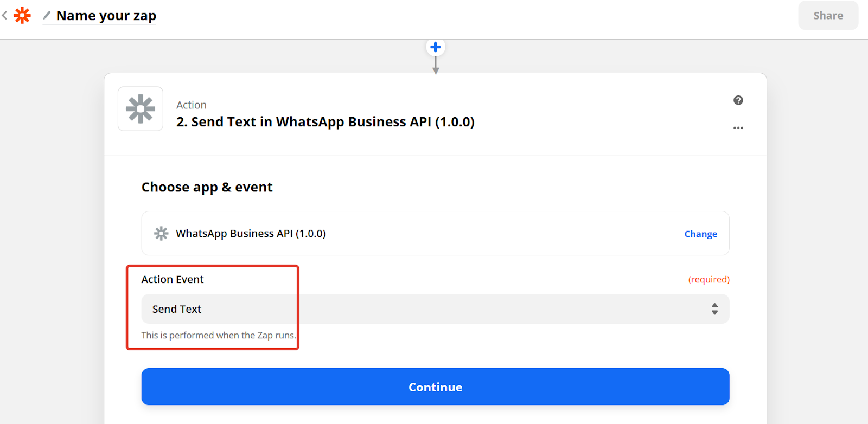Open the Action Event 'Send Text' dropdown
Image resolution: width=868 pixels, height=424 pixels.
435,309
